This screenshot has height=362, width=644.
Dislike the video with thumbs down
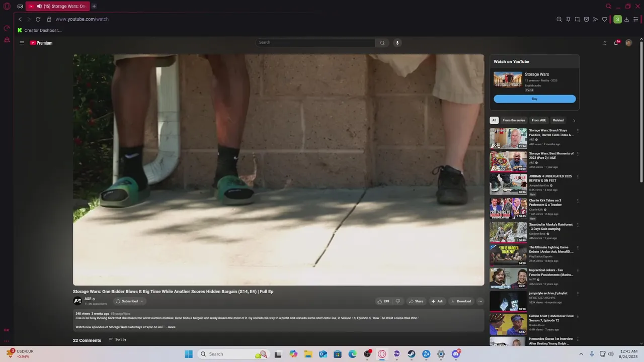coord(397,301)
